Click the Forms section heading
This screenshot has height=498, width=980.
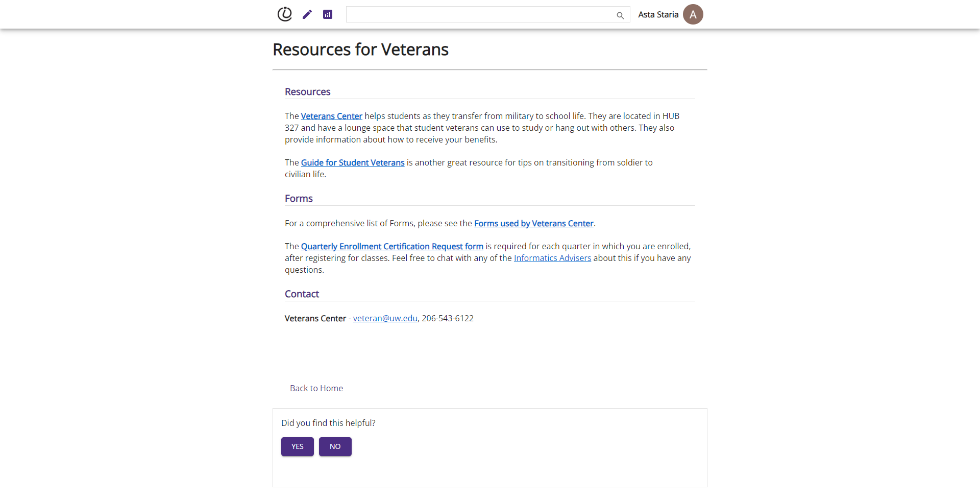[299, 198]
